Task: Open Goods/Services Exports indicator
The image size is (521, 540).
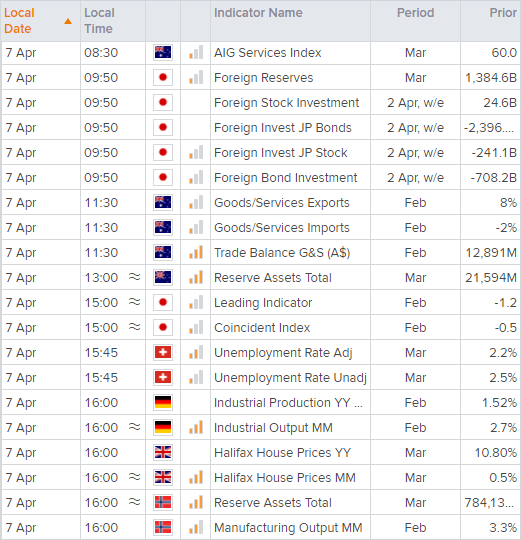Action: (x=282, y=202)
